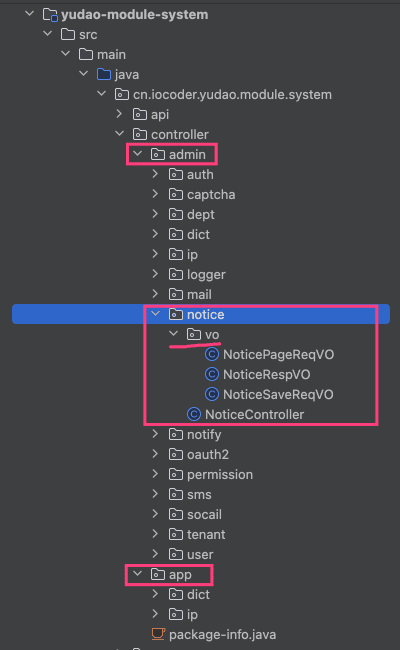Click the blue java source folder icon

point(104,75)
